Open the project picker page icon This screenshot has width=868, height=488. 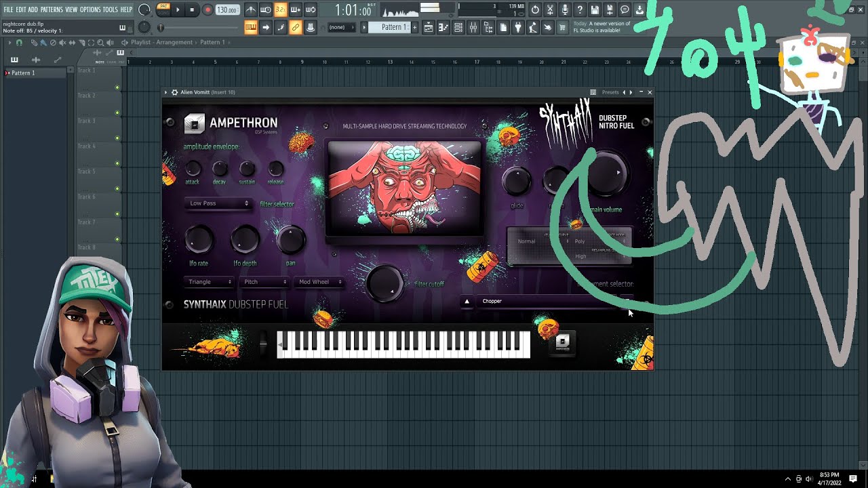pyautogui.click(x=503, y=27)
